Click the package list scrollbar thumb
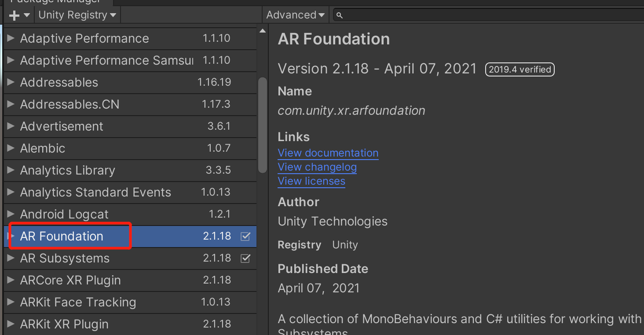The image size is (644, 335). [263, 125]
